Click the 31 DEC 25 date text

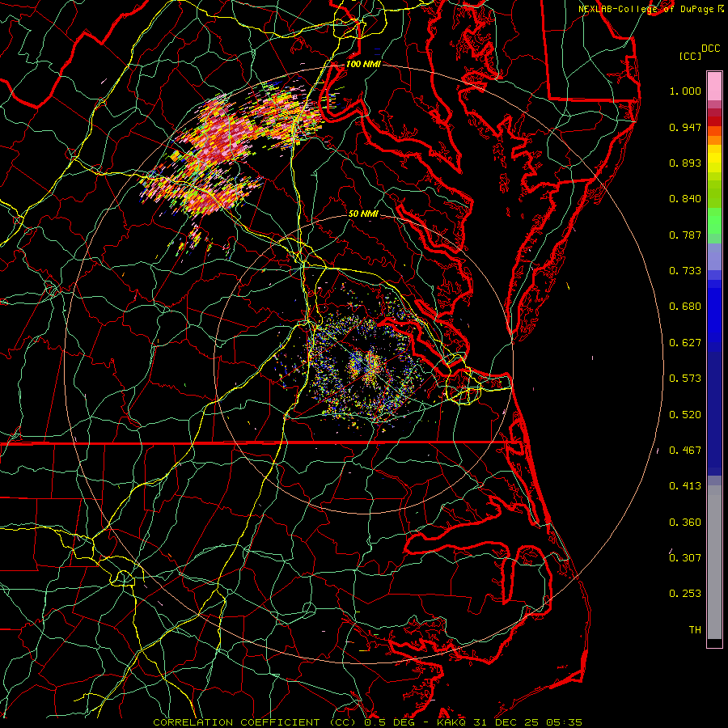(x=506, y=722)
